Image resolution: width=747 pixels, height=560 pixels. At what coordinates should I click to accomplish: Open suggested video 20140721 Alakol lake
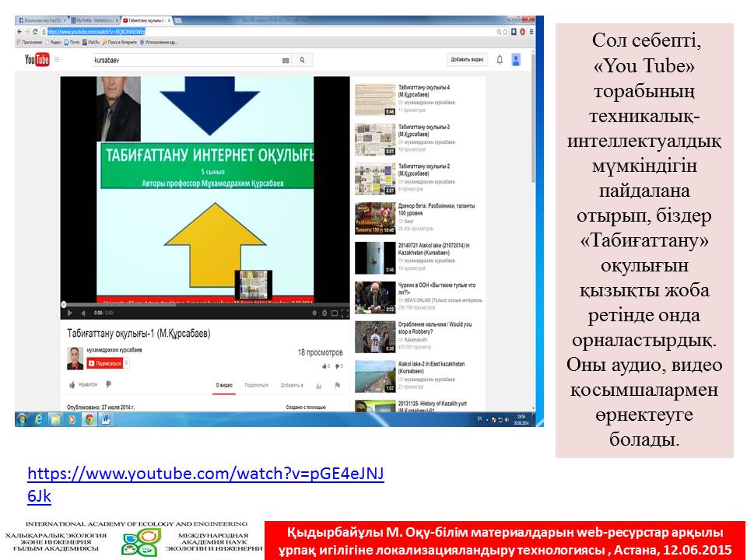(419, 257)
